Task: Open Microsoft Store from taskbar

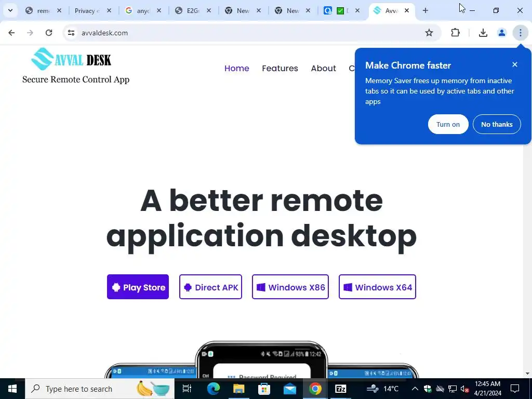Action: tap(264, 389)
